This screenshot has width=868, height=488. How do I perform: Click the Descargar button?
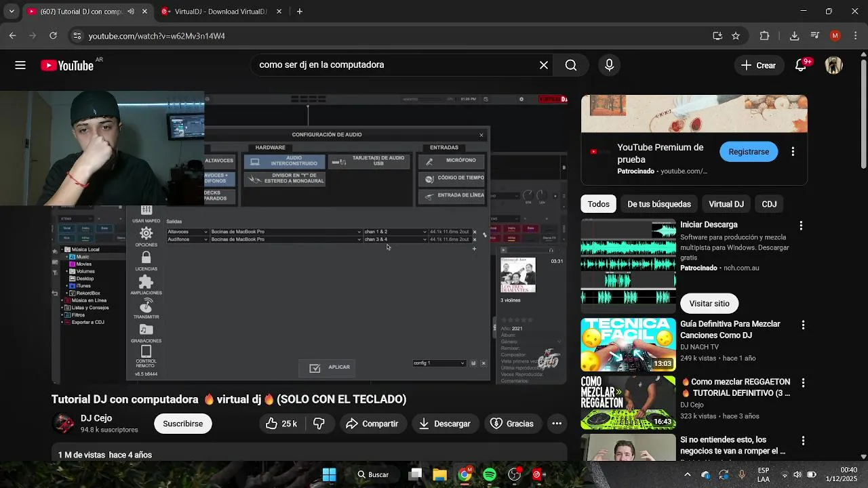tap(444, 424)
